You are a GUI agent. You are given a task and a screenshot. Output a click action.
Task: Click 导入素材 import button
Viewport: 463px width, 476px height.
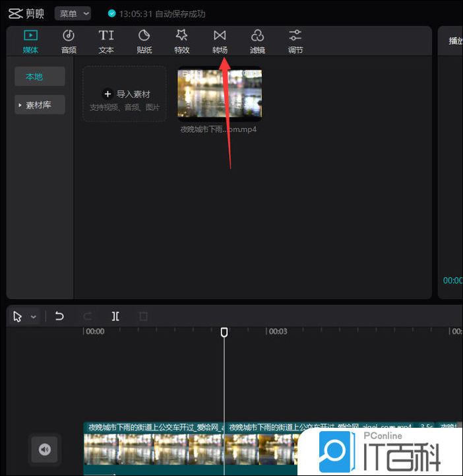pyautogui.click(x=125, y=94)
